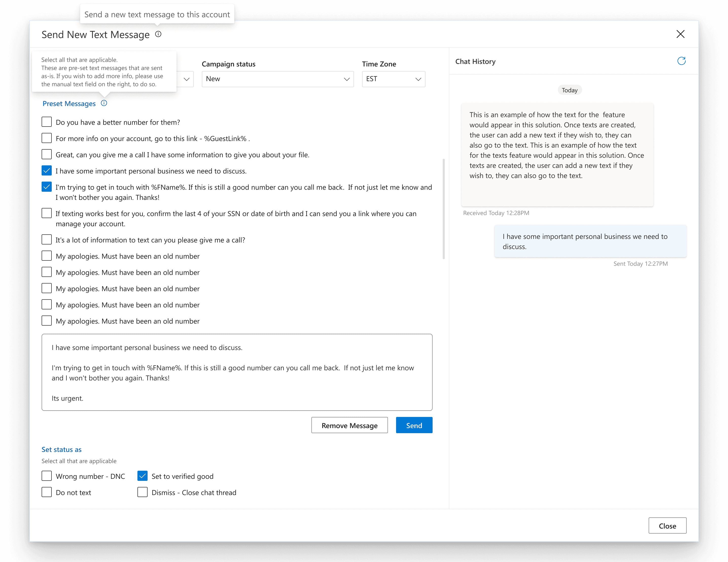Viewport: 728px width, 562px height.
Task: Enable the Wrong number - DNC status
Action: [x=47, y=476]
